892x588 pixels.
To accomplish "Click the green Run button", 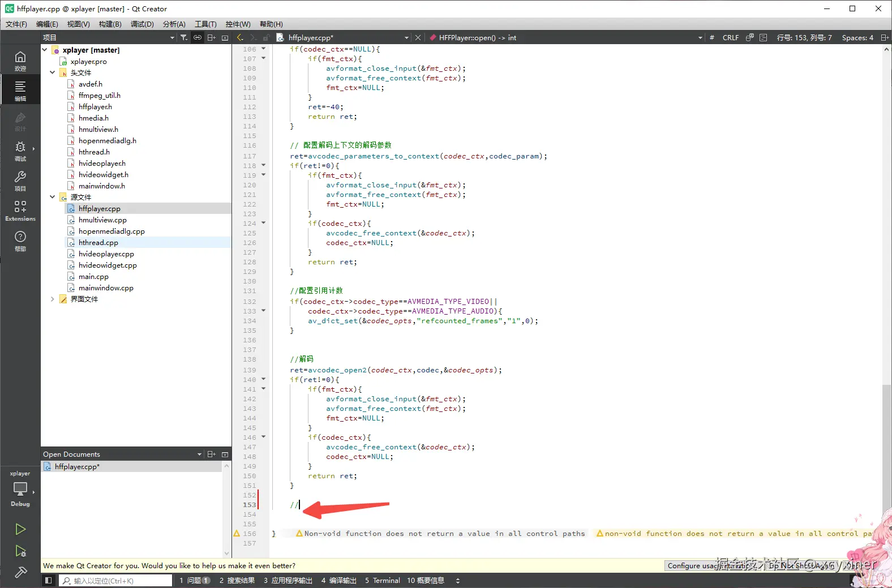I will click(20, 529).
